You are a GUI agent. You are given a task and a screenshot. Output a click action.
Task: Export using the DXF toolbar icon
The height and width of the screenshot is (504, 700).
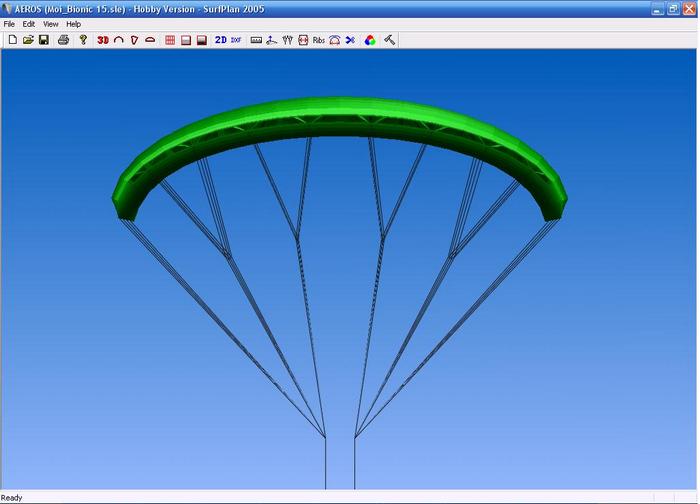point(236,40)
